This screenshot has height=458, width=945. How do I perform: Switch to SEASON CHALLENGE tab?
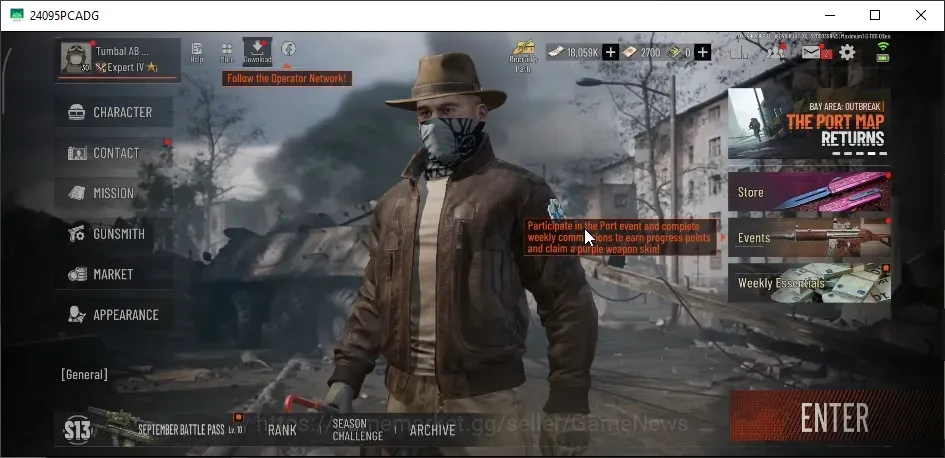click(357, 430)
